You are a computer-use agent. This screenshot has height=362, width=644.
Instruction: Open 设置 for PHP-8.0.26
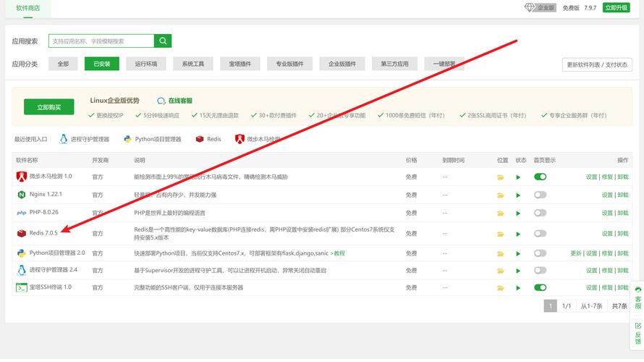point(607,213)
